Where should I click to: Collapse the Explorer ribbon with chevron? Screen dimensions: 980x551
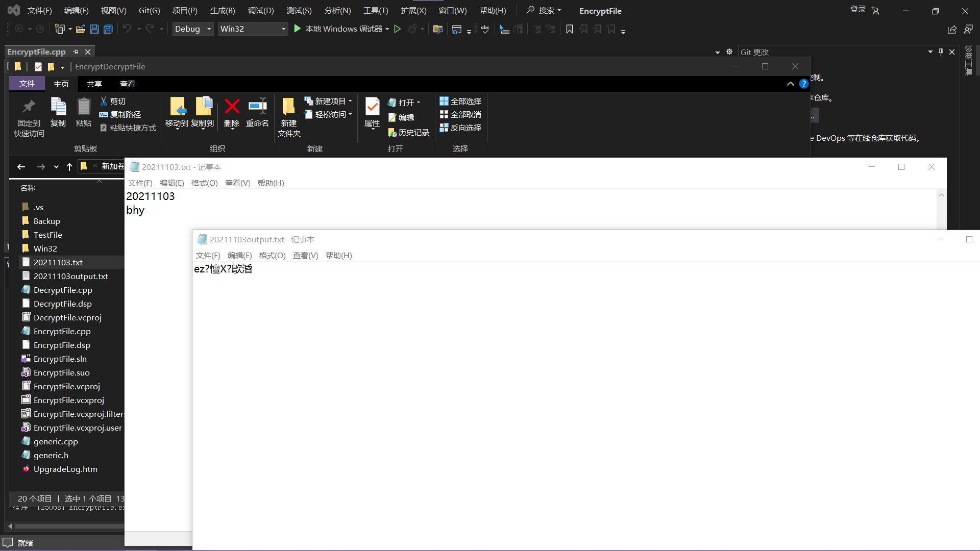(790, 84)
